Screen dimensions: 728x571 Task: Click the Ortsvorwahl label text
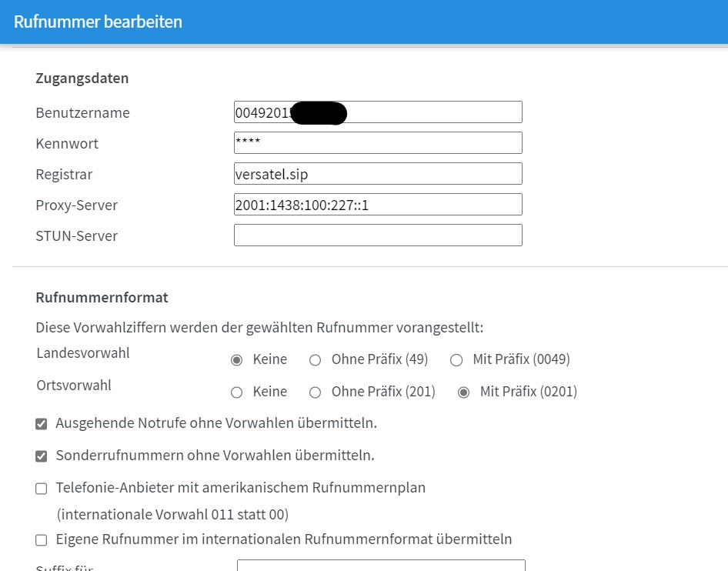tap(73, 386)
